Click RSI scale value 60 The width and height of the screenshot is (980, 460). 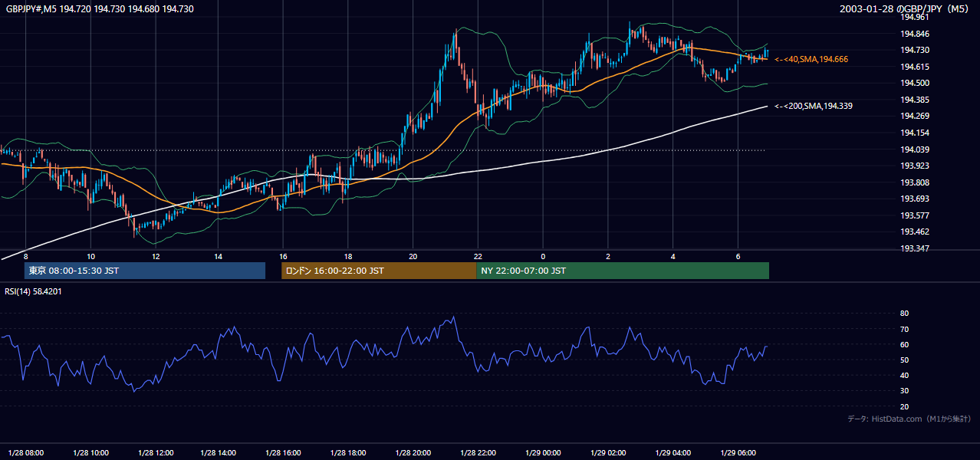[904, 344]
